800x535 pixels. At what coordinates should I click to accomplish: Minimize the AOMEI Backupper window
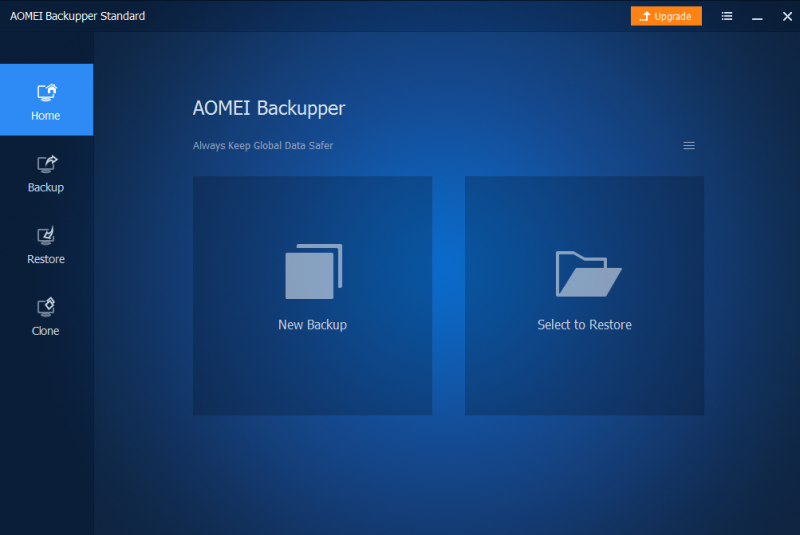(756, 17)
